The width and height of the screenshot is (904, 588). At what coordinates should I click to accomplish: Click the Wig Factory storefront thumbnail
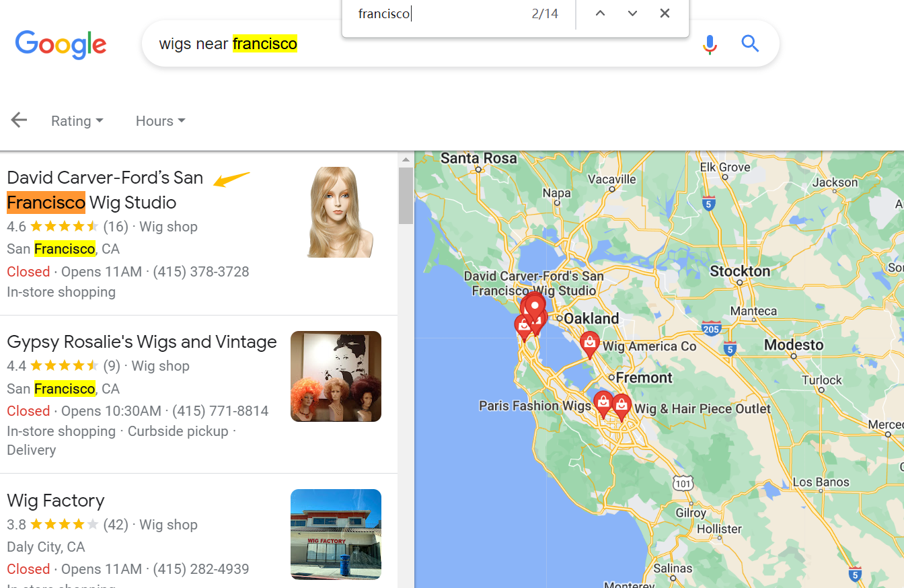[336, 534]
